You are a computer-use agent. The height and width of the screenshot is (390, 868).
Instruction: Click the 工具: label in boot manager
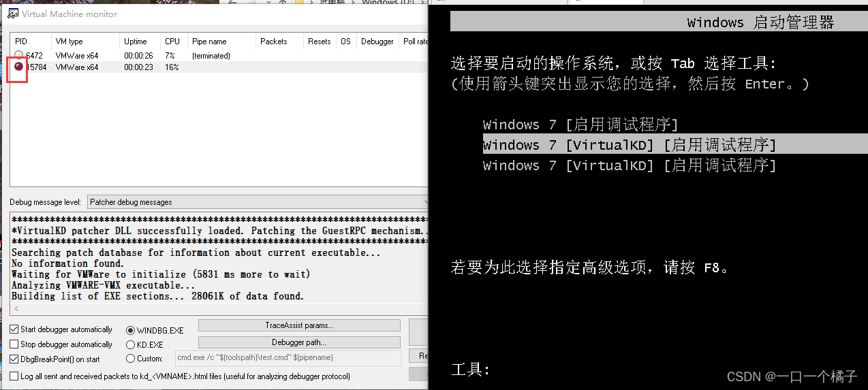click(471, 370)
